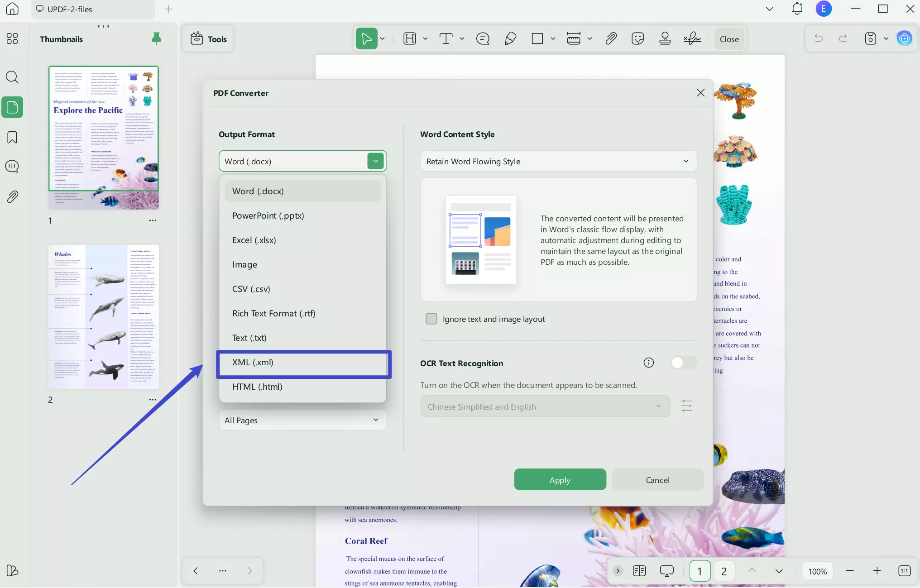Open the AI assistant icon top right
Image resolution: width=920 pixels, height=588 pixels.
(x=904, y=38)
